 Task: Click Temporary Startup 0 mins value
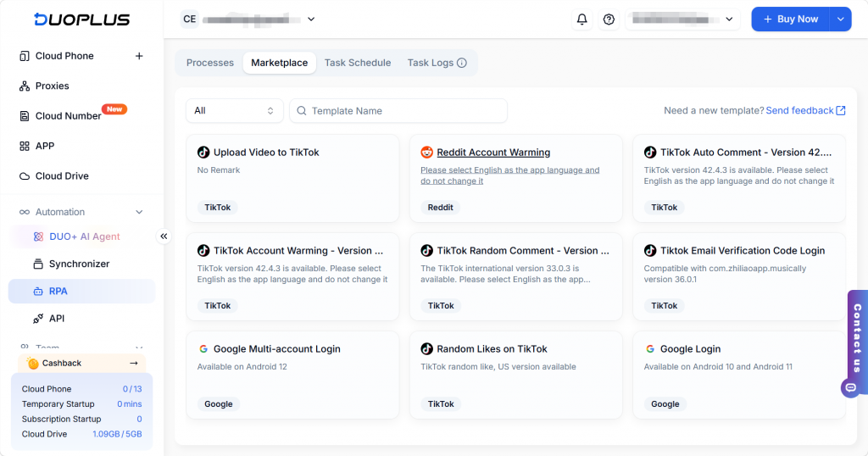(129, 404)
